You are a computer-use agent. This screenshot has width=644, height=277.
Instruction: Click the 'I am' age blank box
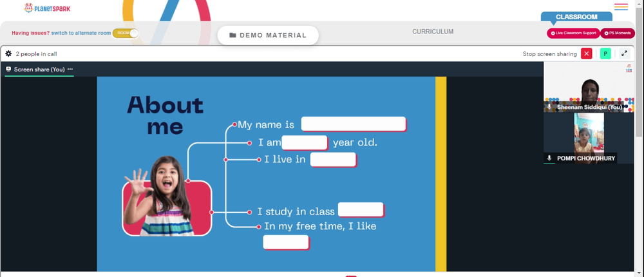(305, 142)
